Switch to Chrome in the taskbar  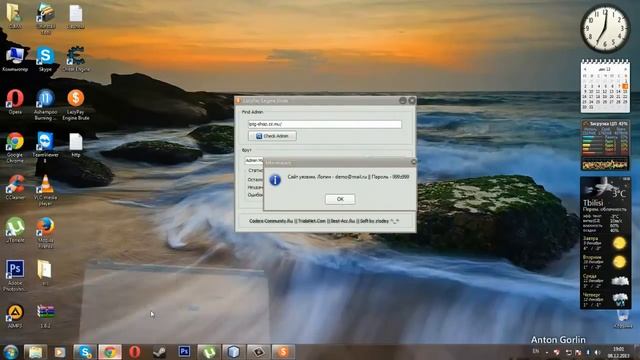109,352
